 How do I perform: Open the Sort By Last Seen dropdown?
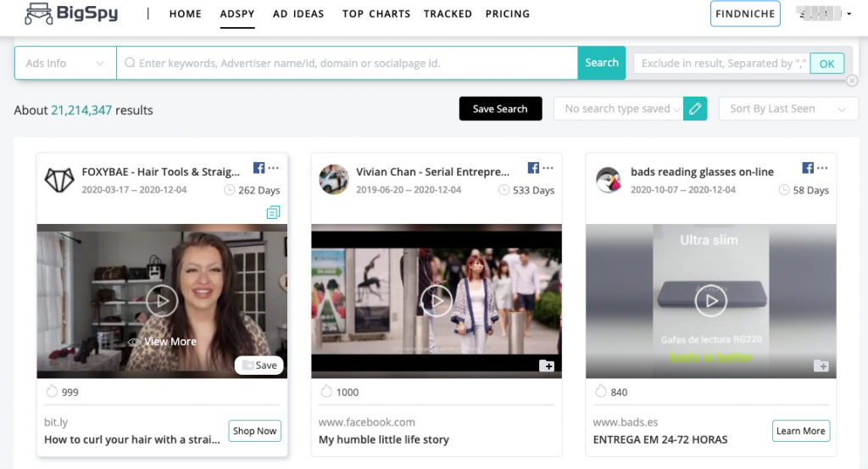pos(788,109)
